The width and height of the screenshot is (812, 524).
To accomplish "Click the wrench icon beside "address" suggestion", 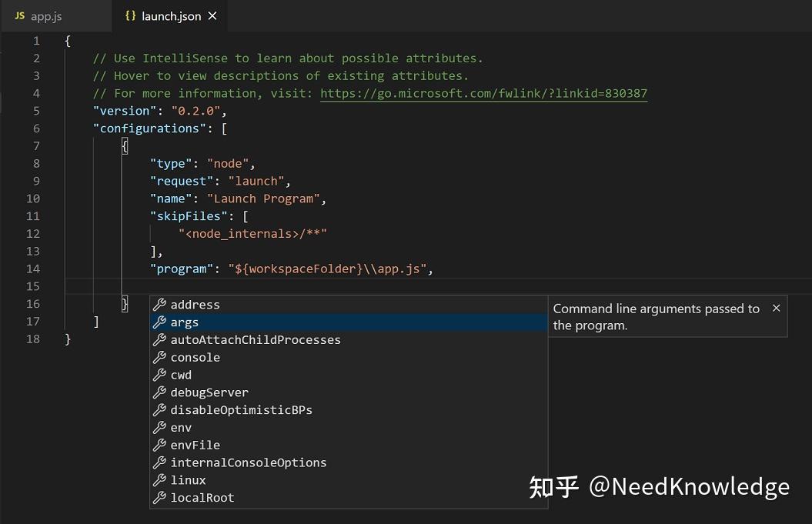I will [x=161, y=304].
